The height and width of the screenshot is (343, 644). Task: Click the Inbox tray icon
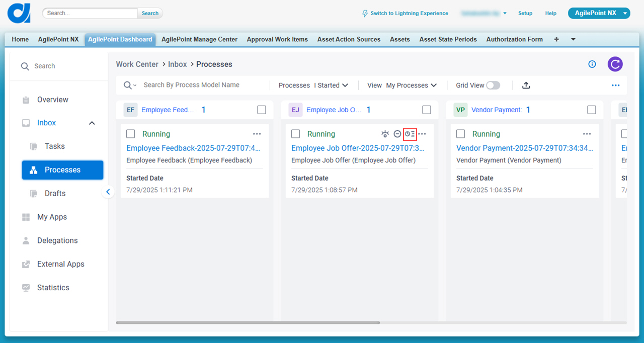(x=26, y=123)
